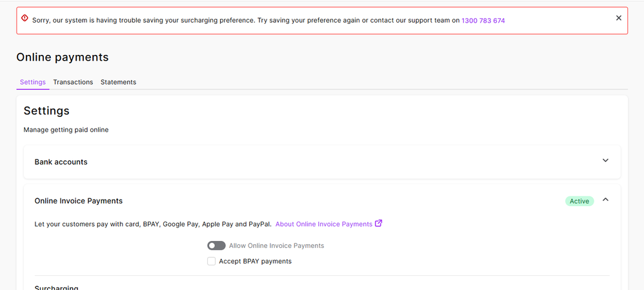Click the Accept BPAY payments label text
Image resolution: width=644 pixels, height=290 pixels.
(255, 262)
